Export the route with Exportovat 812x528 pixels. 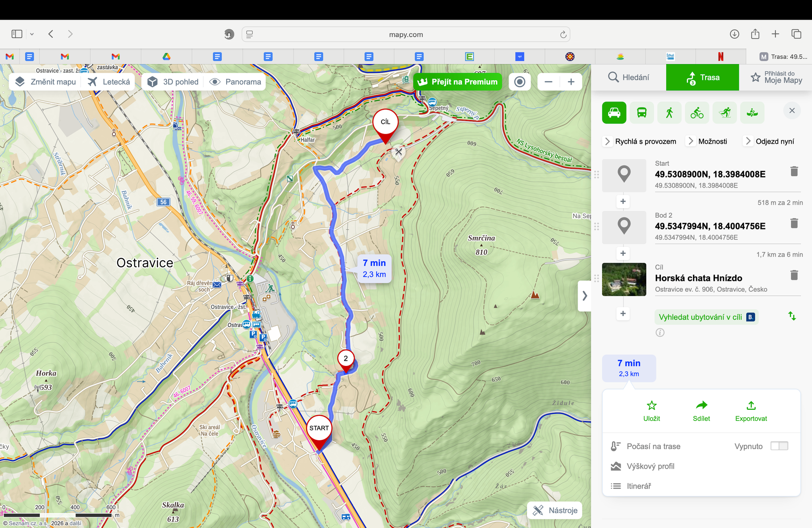pos(751,411)
